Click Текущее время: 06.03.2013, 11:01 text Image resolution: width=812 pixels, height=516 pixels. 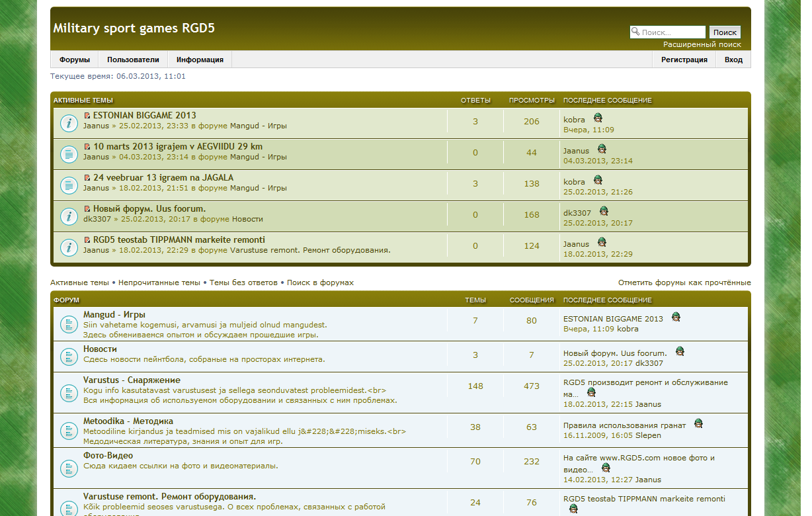118,76
